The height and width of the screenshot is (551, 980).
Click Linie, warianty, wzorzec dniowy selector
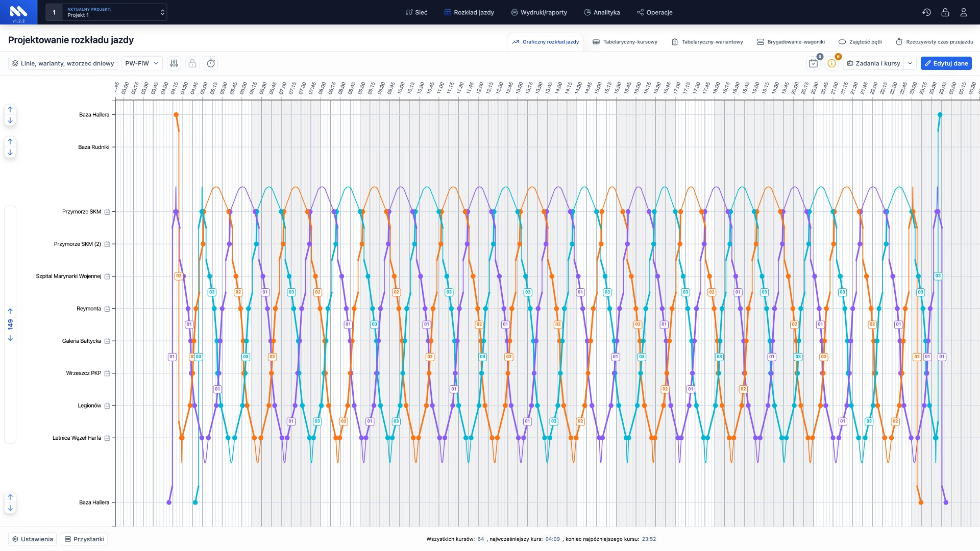(63, 63)
